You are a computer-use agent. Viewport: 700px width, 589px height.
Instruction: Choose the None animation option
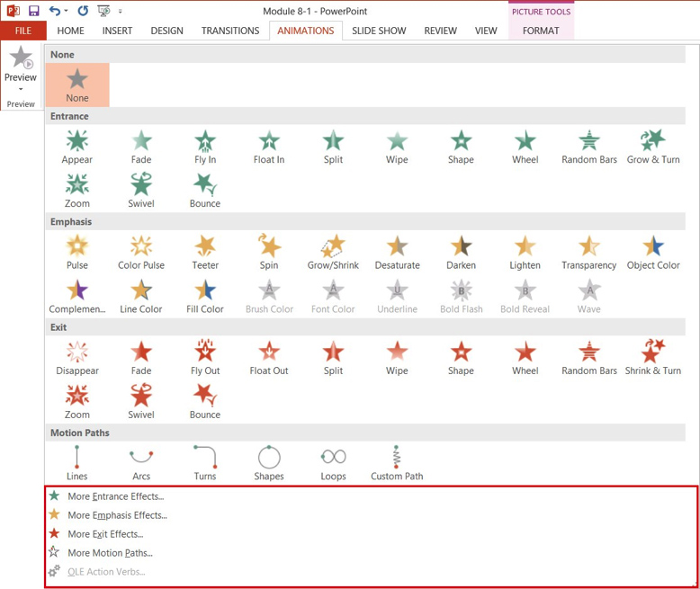pos(77,85)
